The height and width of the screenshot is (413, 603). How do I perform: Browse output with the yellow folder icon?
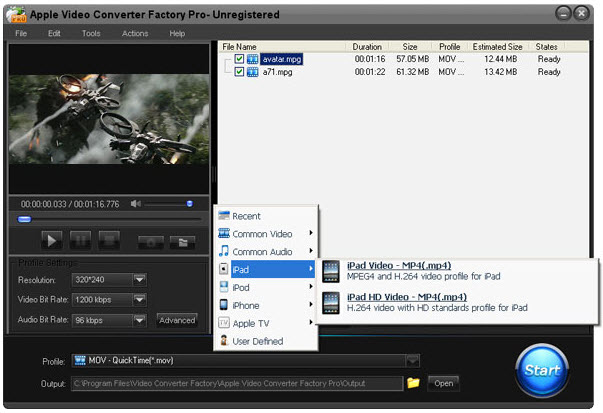[413, 383]
